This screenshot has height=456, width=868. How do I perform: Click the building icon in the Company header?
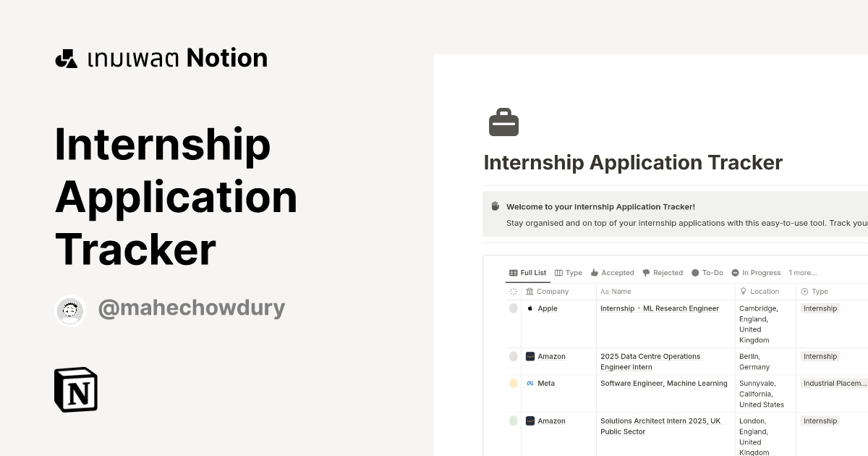tap(529, 291)
